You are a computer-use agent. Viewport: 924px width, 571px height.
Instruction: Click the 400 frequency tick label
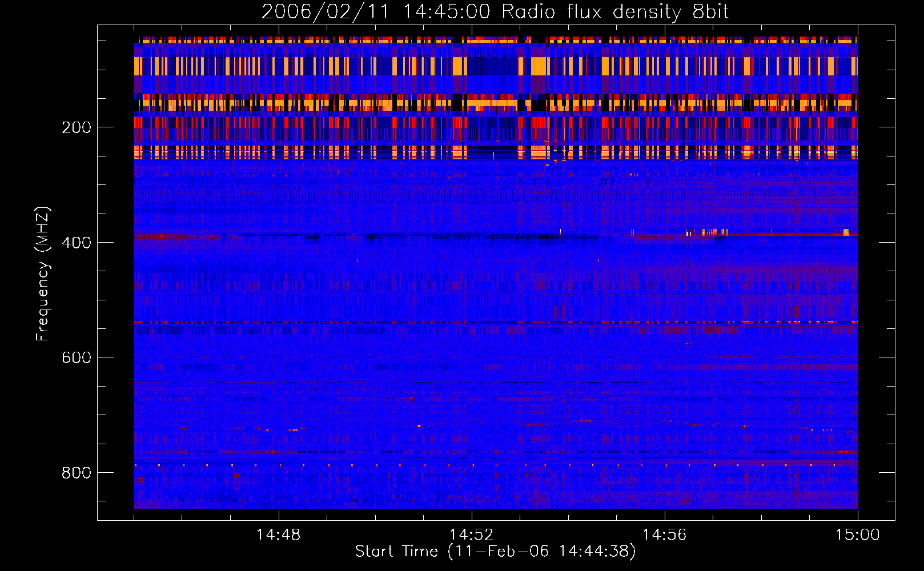tap(77, 243)
